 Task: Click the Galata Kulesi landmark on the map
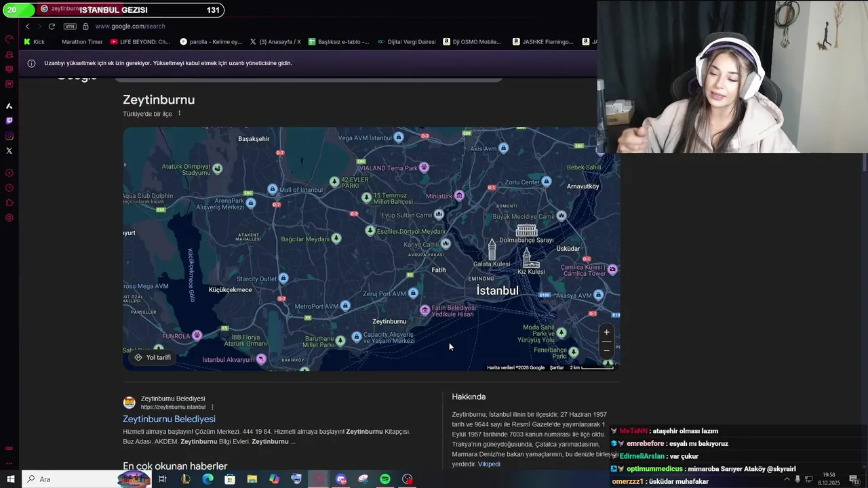pyautogui.click(x=492, y=252)
